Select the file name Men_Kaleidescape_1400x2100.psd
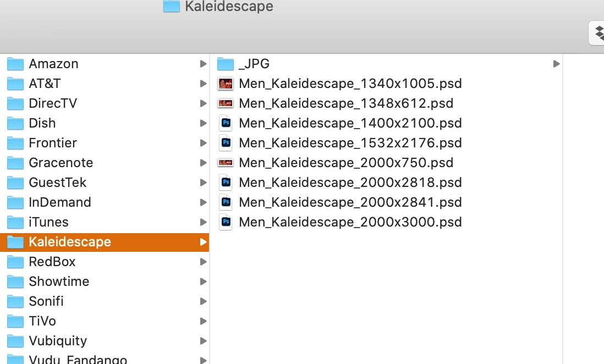This screenshot has width=604, height=364. coord(350,123)
